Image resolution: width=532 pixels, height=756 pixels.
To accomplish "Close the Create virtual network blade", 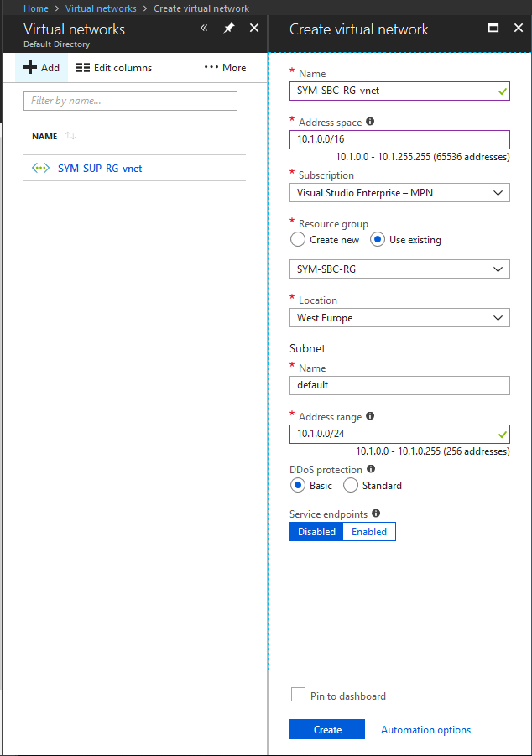I will point(519,28).
